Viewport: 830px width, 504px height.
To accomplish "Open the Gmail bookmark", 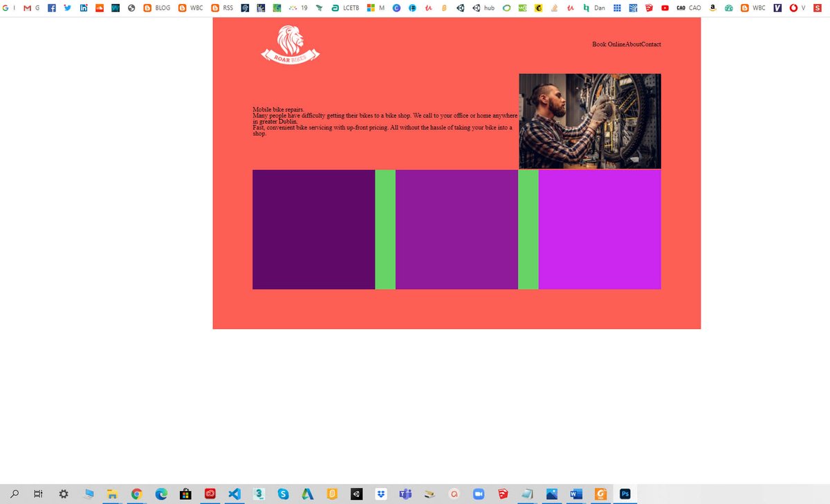I will click(x=31, y=8).
